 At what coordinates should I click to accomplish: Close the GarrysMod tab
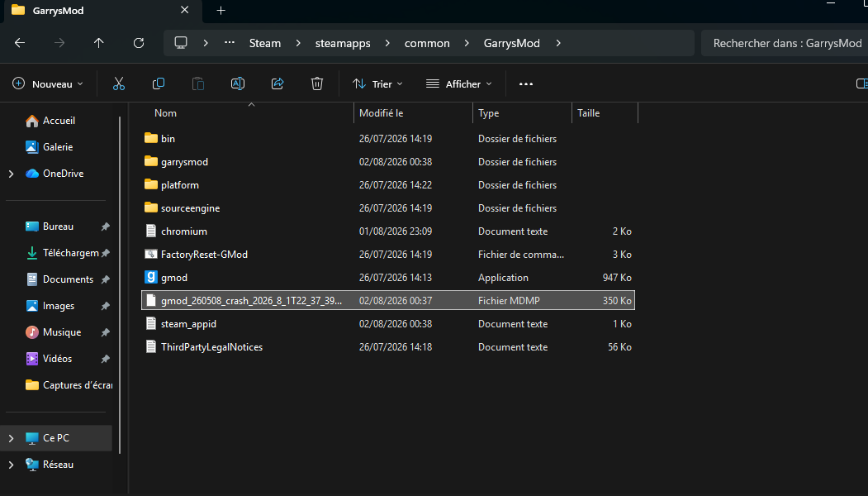click(185, 10)
